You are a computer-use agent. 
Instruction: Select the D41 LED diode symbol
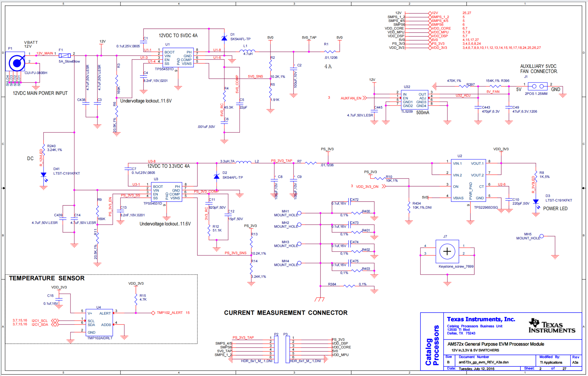[x=43, y=175]
